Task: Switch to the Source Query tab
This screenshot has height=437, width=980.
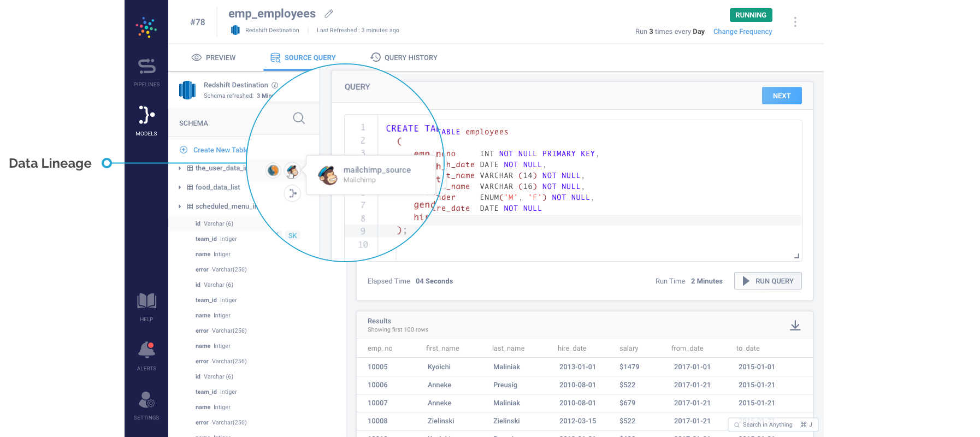Action: 303,57
